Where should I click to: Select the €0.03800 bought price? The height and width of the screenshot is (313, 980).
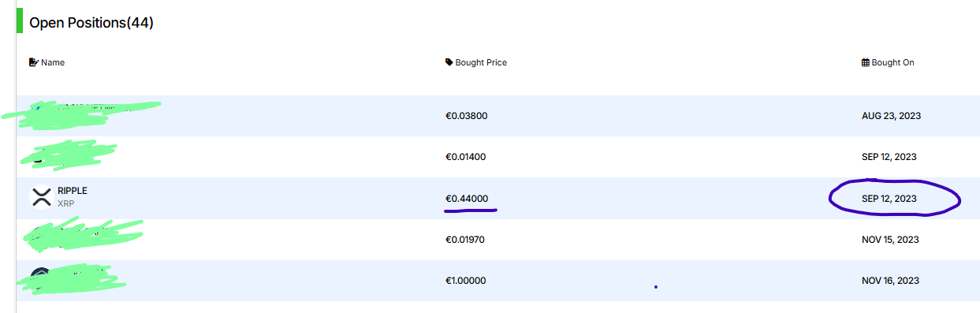[467, 116]
